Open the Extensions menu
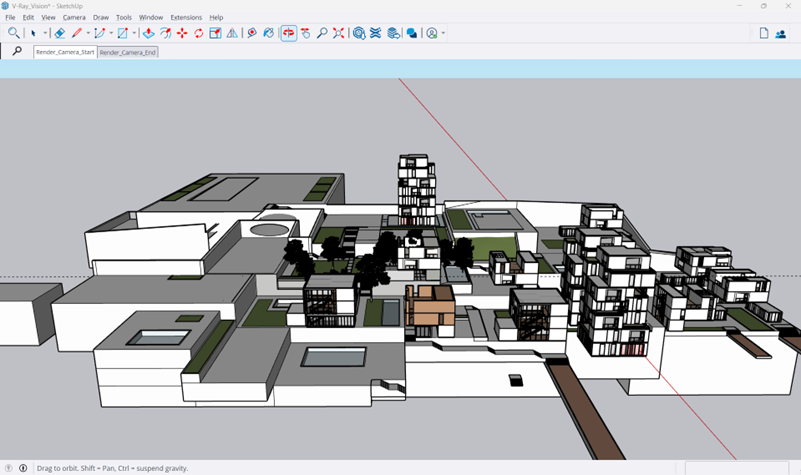The height and width of the screenshot is (475, 801). point(186,17)
